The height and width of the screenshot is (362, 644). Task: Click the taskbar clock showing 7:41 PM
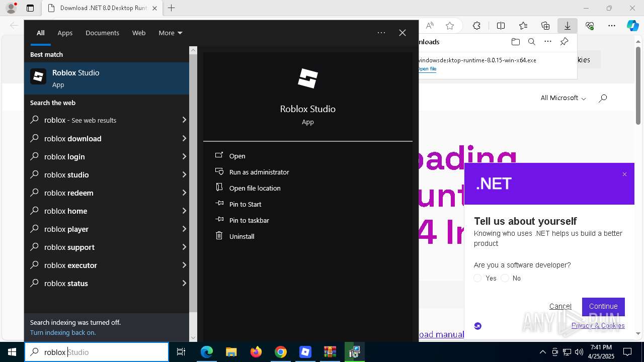click(601, 352)
